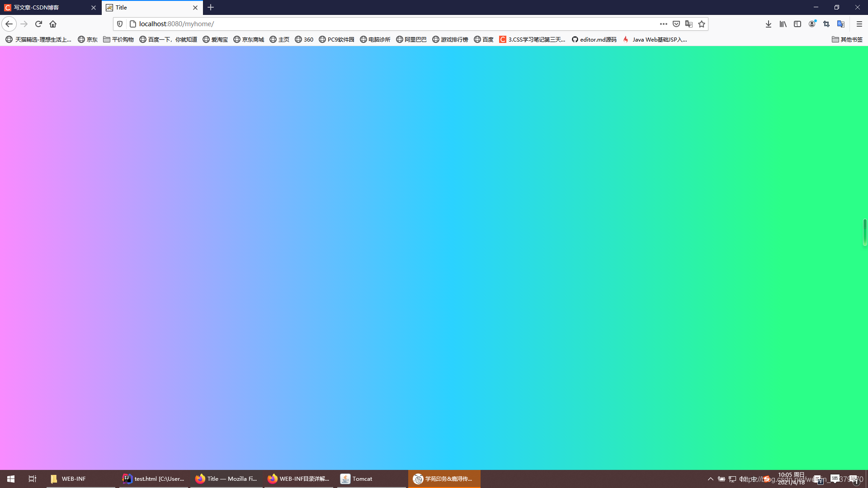Toggle the sidebar view icon
This screenshot has height=488, width=868.
(797, 24)
